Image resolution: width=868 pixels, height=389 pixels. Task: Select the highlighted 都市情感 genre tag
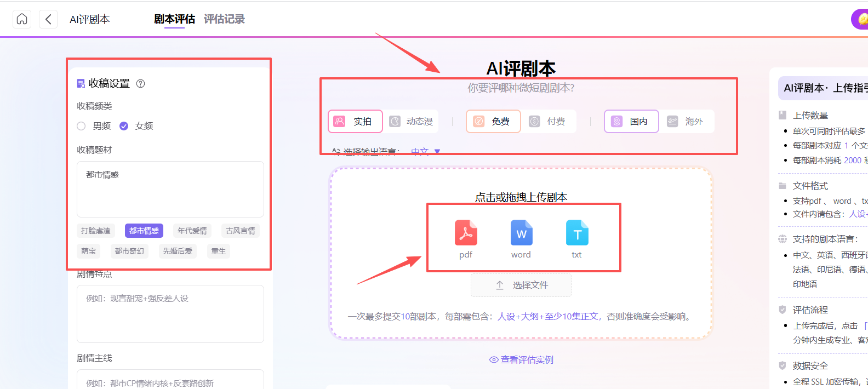(x=144, y=231)
